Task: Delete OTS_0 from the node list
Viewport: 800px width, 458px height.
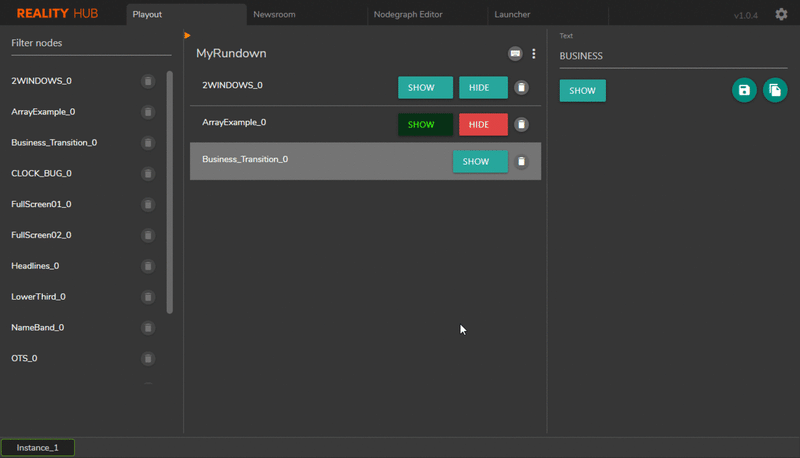Action: [148, 359]
